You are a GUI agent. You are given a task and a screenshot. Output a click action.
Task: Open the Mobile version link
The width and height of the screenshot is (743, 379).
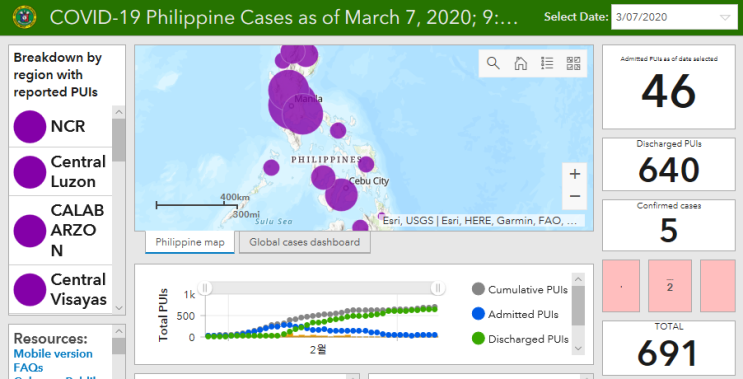[53, 354]
